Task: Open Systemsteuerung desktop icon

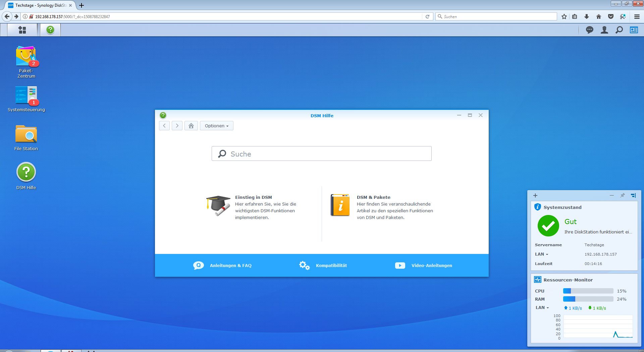Action: point(26,99)
